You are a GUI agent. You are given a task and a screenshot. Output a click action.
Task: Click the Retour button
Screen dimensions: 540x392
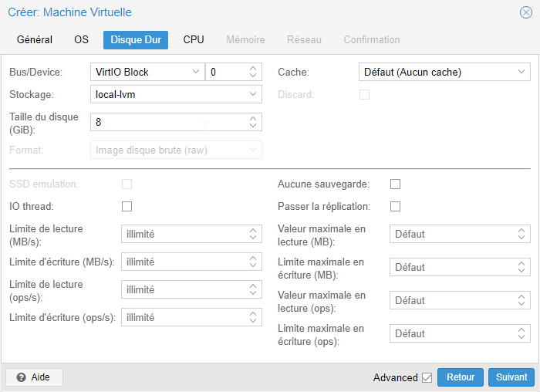pos(461,377)
